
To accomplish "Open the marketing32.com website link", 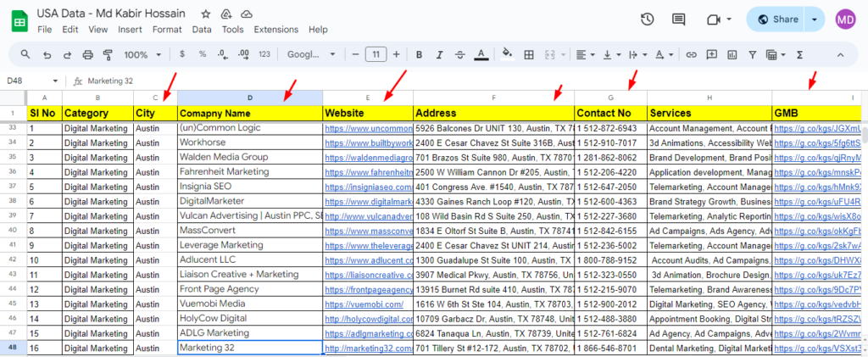I will tap(369, 349).
